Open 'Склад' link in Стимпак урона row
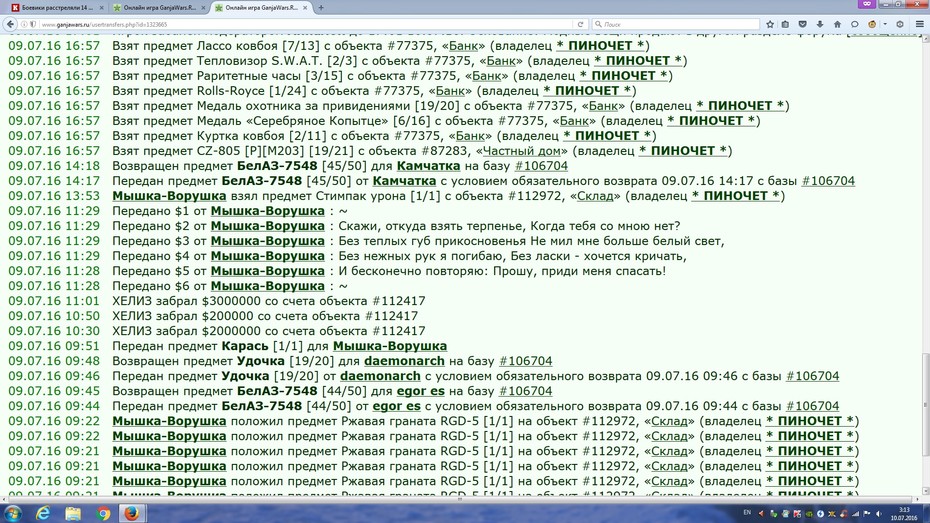Screen dimensions: 930x523 point(595,196)
